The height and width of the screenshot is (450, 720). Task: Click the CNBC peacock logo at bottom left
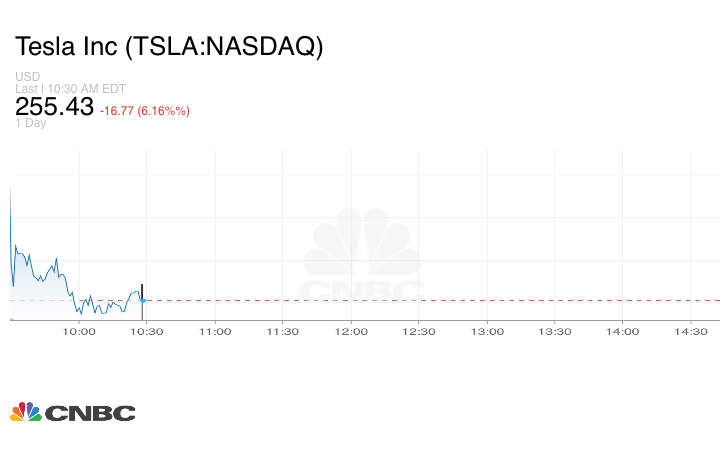tap(72, 412)
